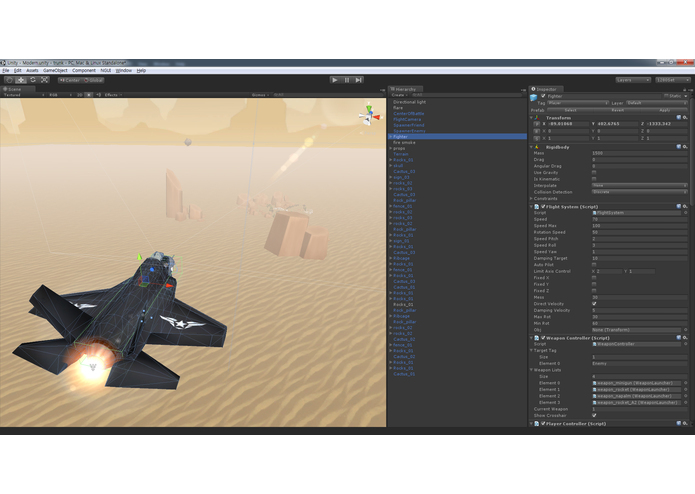Start Play mode with the Play button
The width and height of the screenshot is (695, 494).
coord(335,80)
